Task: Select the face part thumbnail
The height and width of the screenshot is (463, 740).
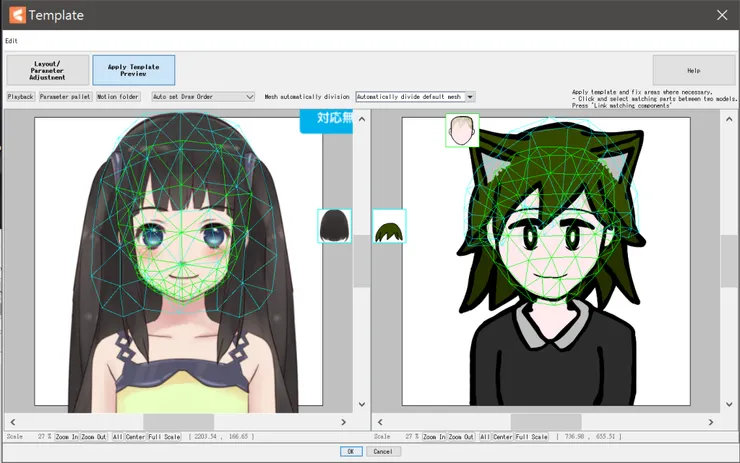Action: 462,130
